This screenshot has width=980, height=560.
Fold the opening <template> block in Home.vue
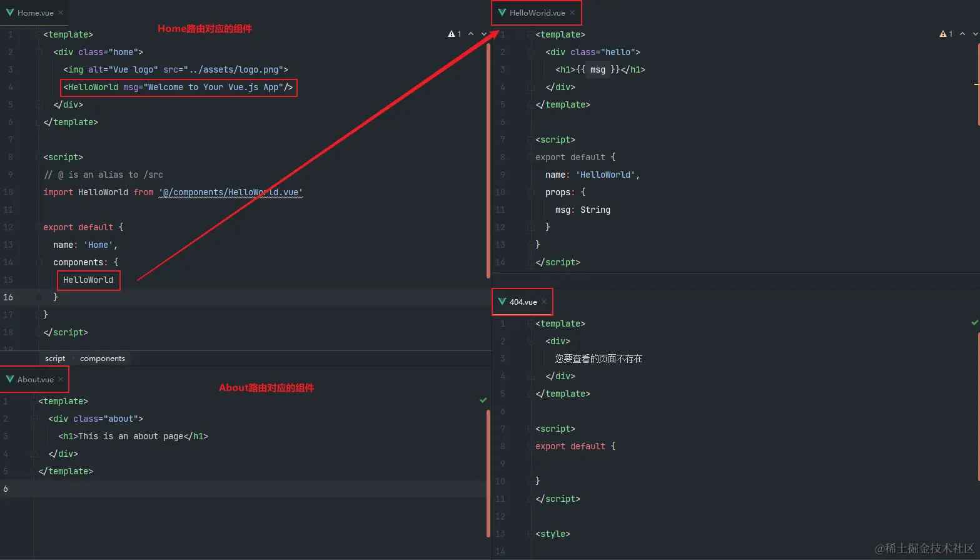(x=39, y=34)
